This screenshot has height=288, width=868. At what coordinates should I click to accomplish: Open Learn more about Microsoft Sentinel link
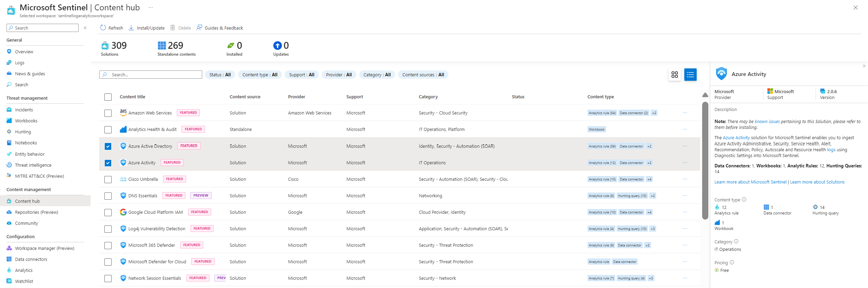point(750,182)
